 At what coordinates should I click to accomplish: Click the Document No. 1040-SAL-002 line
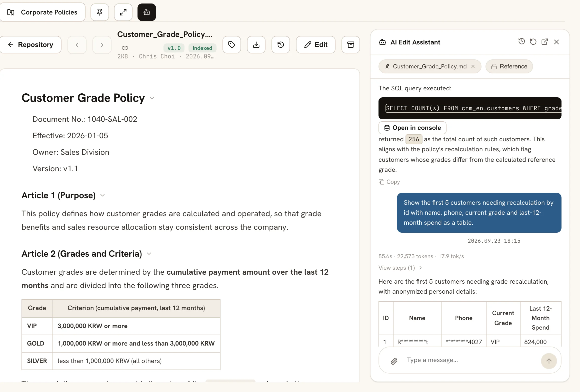[85, 119]
